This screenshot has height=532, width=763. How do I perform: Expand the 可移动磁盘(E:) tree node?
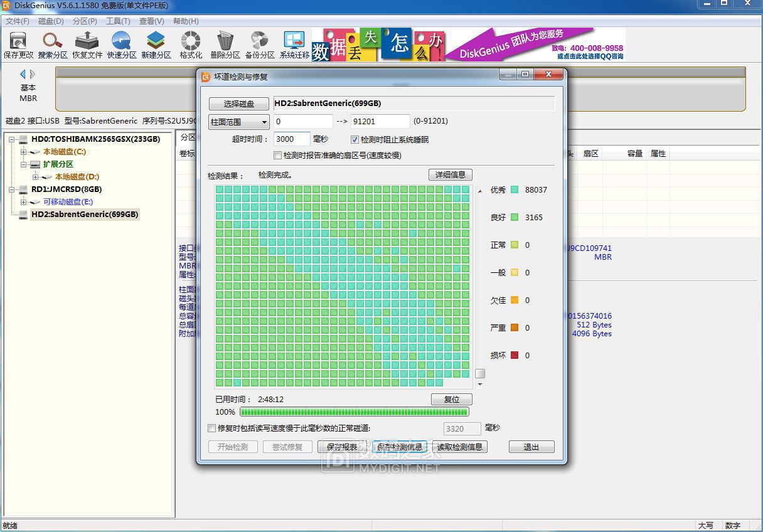(23, 202)
